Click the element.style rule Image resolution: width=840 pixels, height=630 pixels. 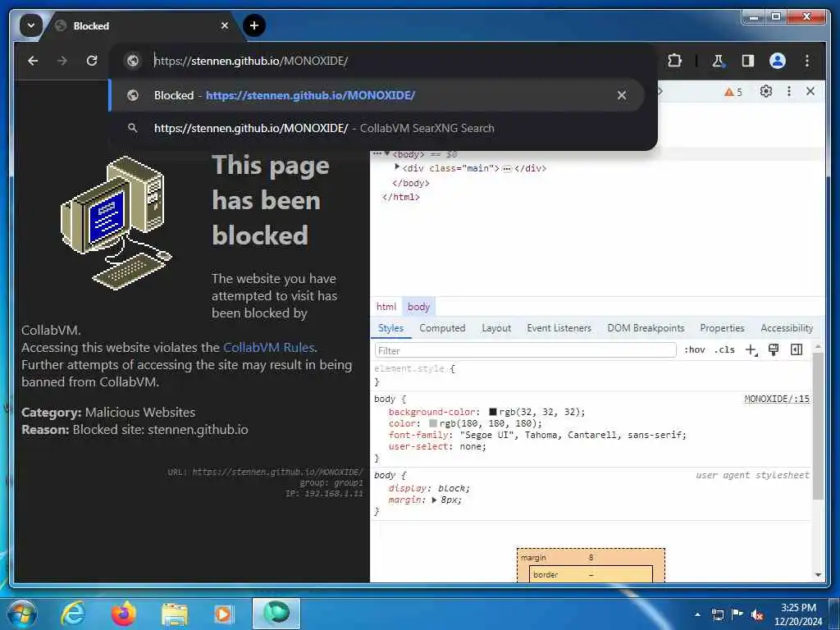coord(414,368)
